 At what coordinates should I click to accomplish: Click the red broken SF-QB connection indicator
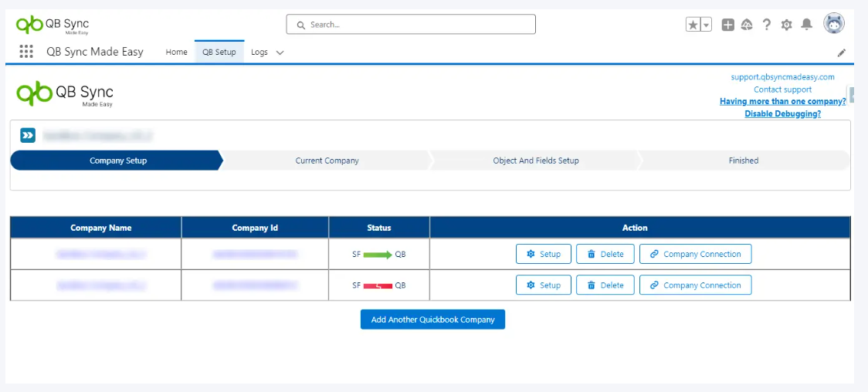pyautogui.click(x=378, y=286)
